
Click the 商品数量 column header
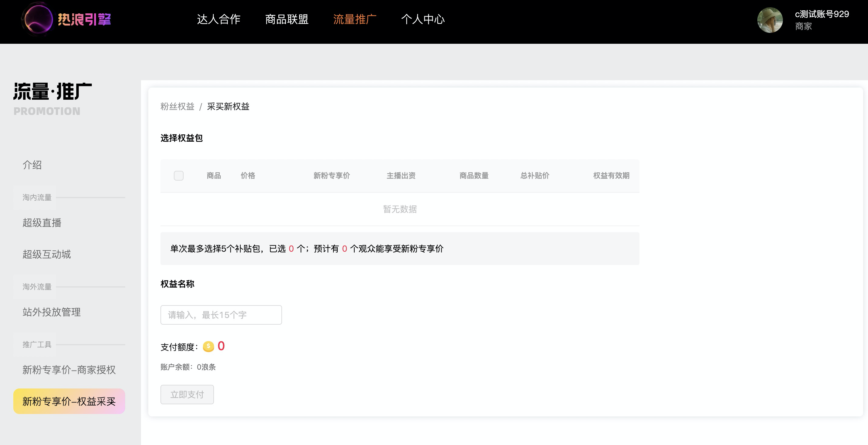click(474, 176)
